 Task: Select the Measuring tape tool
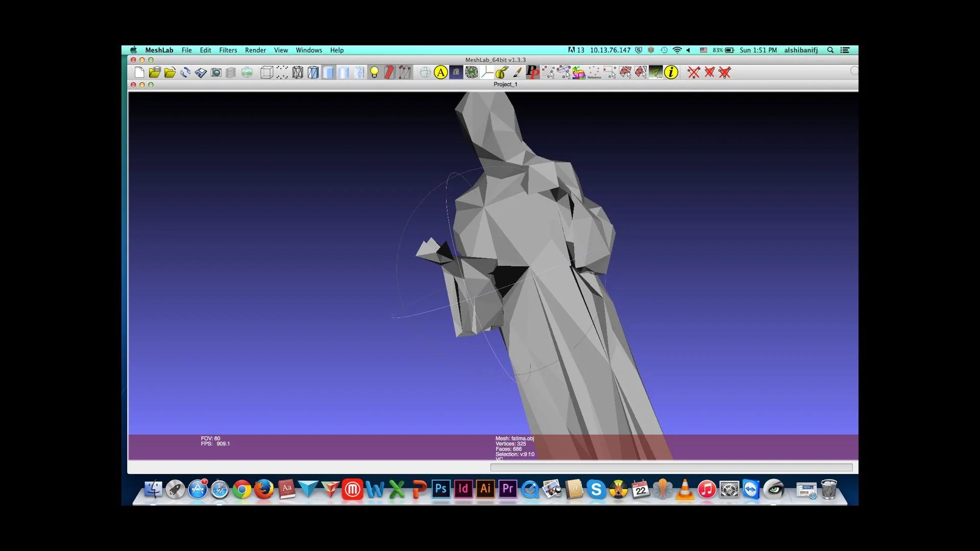click(502, 72)
